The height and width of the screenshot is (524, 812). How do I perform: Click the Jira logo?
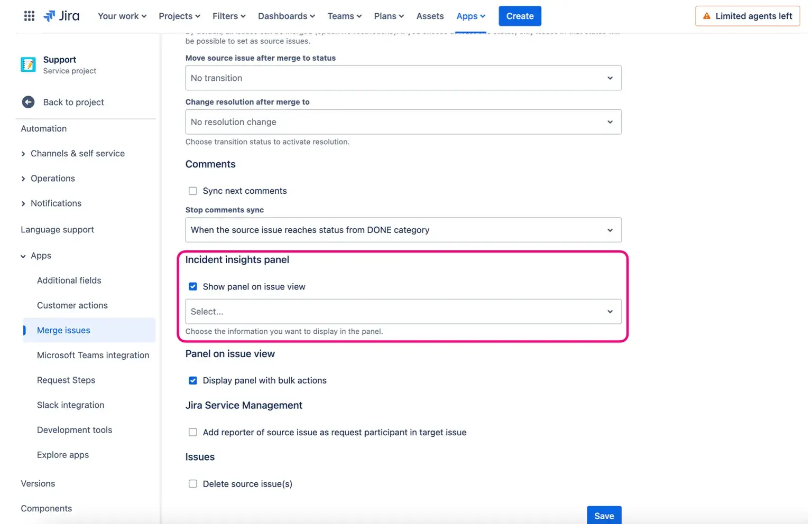click(62, 16)
